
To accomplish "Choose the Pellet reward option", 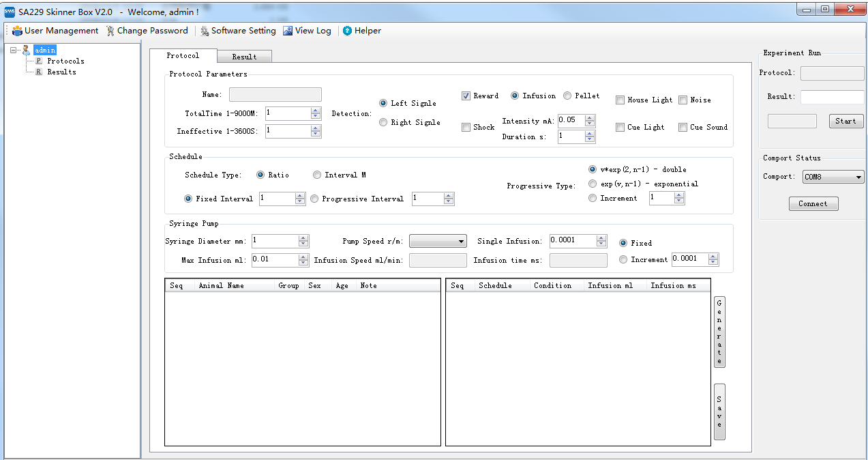I will [x=567, y=96].
